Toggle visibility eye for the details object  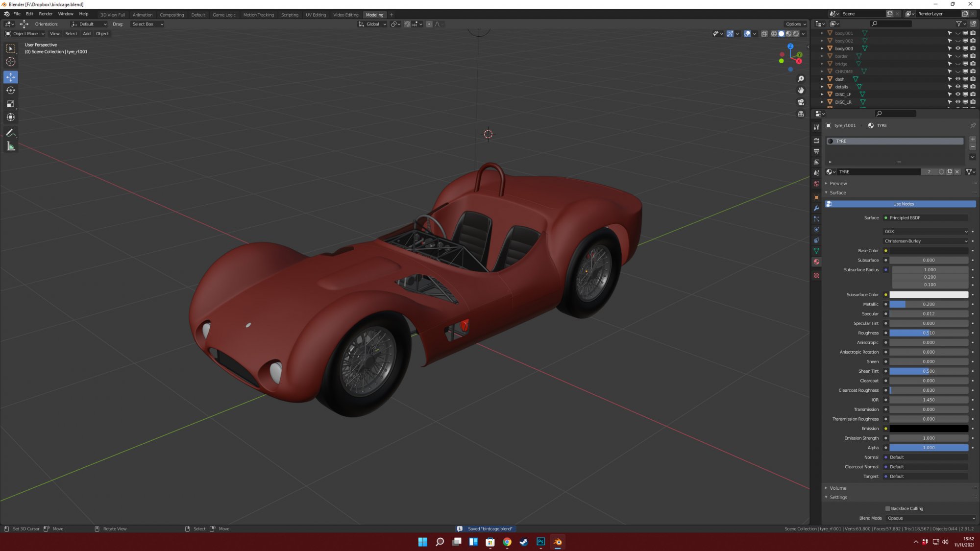[x=957, y=87]
